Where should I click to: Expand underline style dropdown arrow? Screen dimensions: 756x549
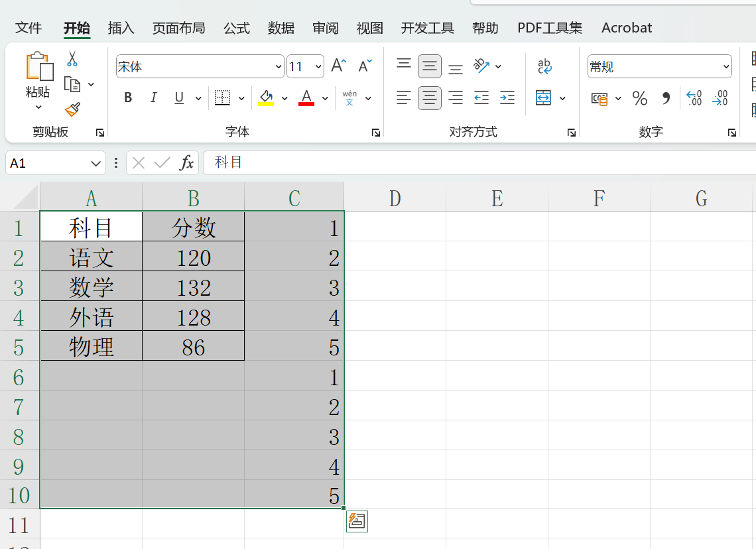(x=198, y=98)
